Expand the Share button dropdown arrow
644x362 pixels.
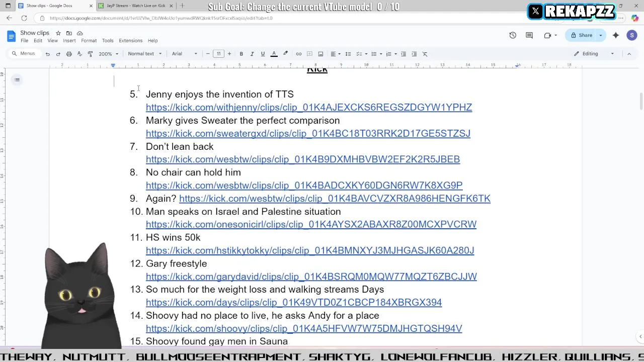(x=601, y=35)
